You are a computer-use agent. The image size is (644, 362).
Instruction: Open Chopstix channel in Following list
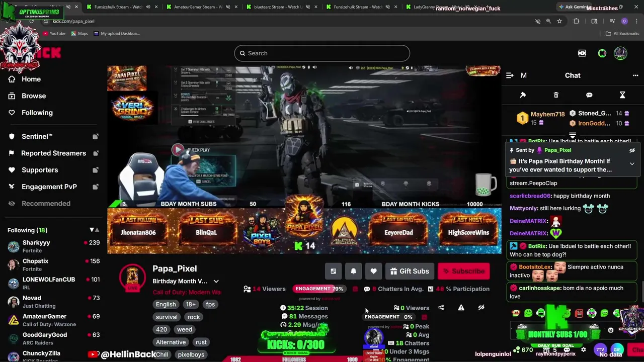[x=53, y=265]
